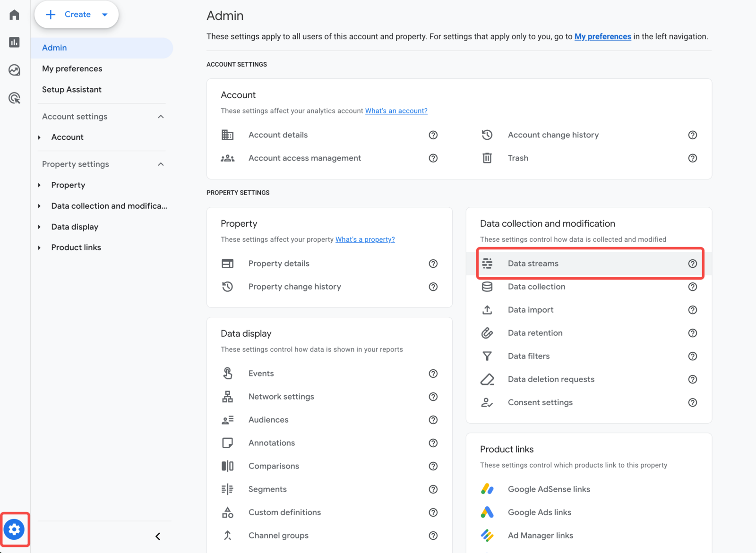Image resolution: width=756 pixels, height=553 pixels.
Task: Click help icon next to Data streams
Action: 692,264
